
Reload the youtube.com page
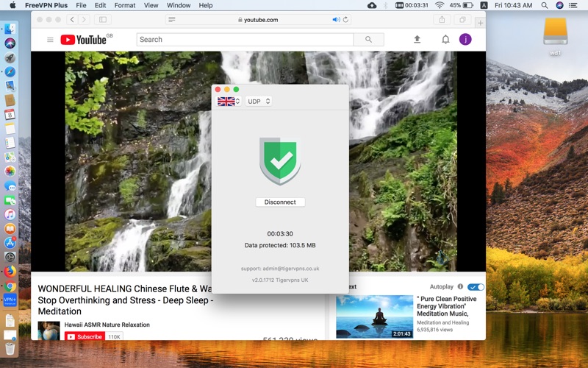[345, 20]
